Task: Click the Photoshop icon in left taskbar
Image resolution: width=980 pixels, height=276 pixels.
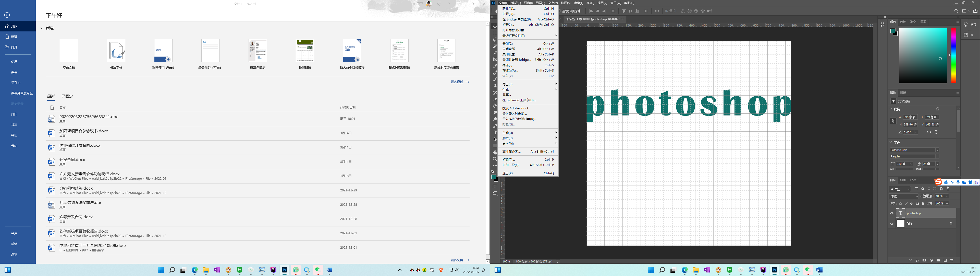Action: pyautogui.click(x=284, y=270)
